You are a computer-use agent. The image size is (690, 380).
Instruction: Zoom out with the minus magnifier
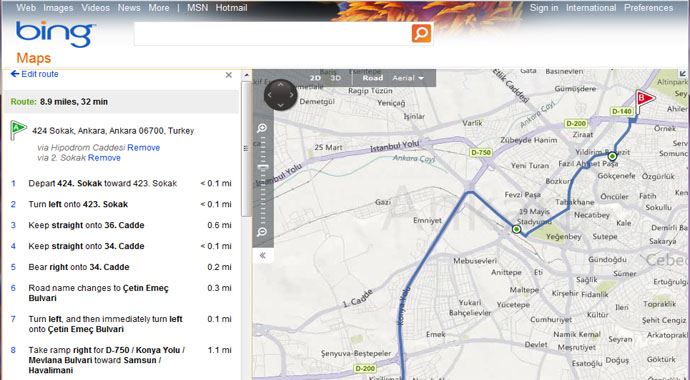262,232
